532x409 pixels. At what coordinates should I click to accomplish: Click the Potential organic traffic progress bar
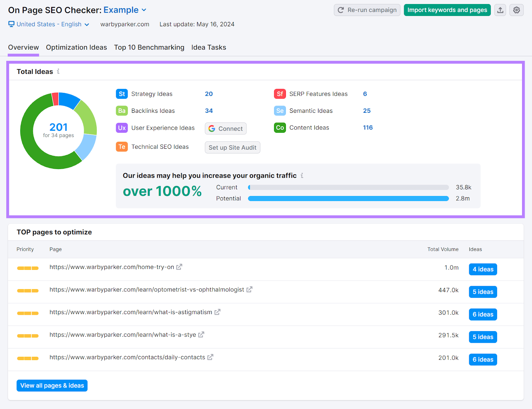(348, 198)
